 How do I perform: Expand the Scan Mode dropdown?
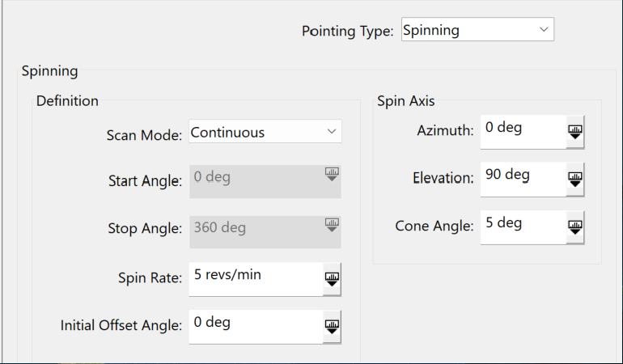click(265, 132)
